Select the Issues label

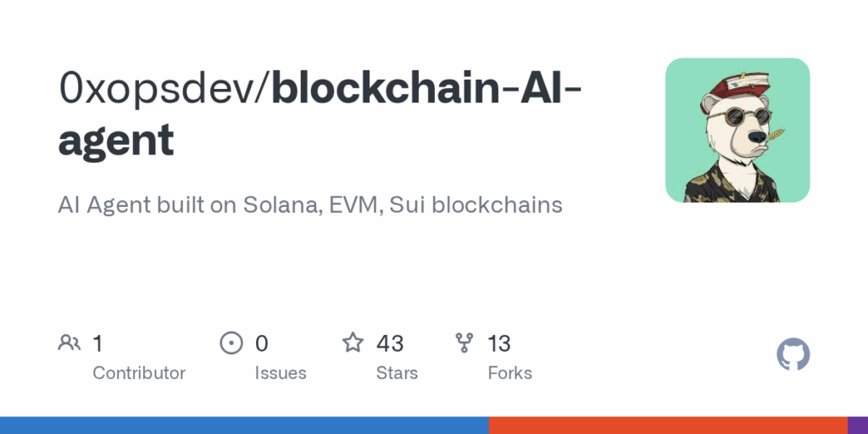click(281, 373)
